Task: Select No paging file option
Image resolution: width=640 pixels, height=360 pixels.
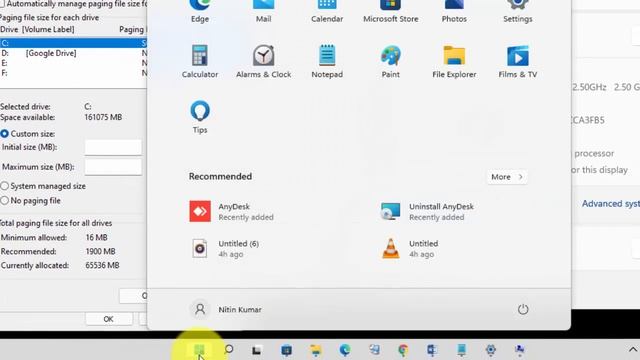Action: [x=4, y=201]
